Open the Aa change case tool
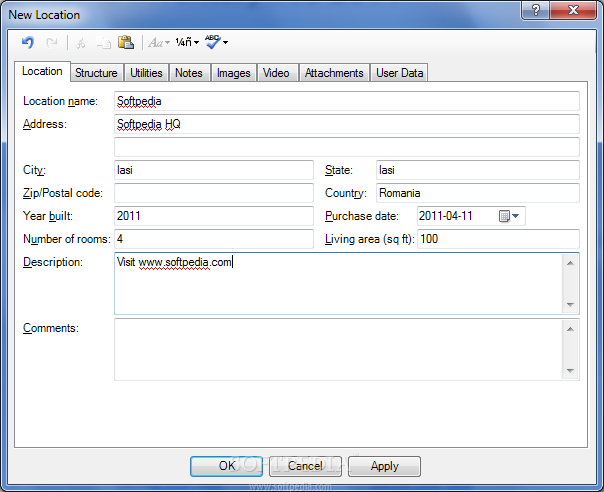Screen dimensions: 604x492 156,42
